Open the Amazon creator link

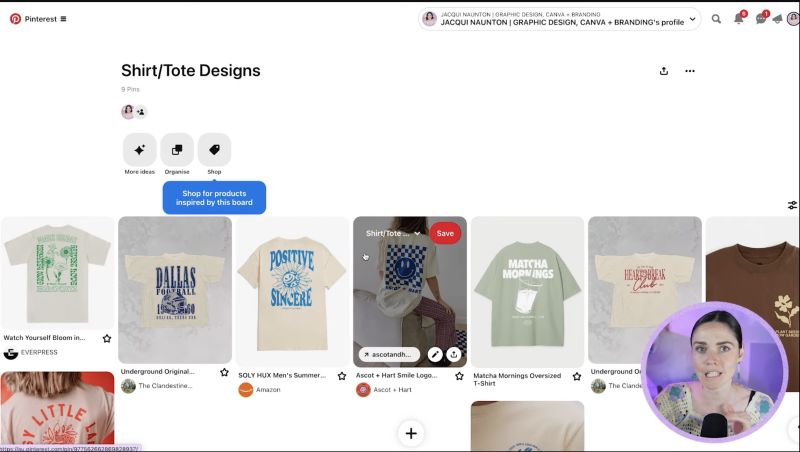tap(268, 390)
